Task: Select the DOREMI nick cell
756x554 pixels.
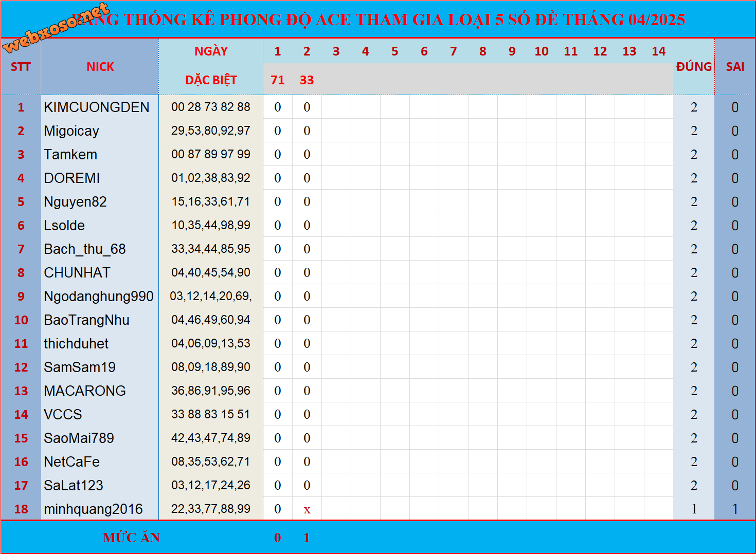Action: coord(100,178)
